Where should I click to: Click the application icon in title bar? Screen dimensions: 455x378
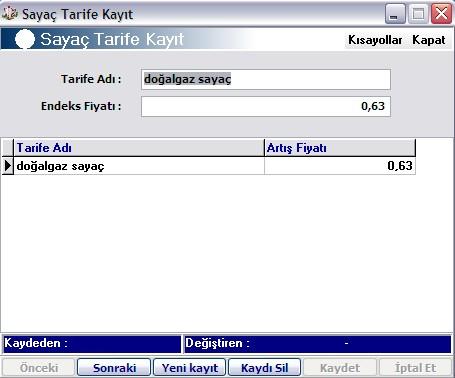point(9,14)
